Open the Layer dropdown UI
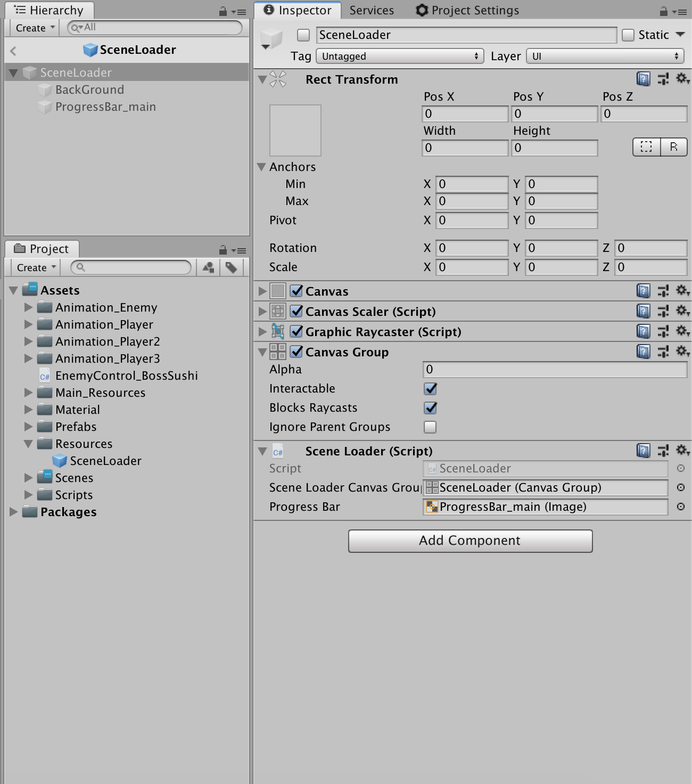This screenshot has height=784, width=692. click(x=605, y=56)
